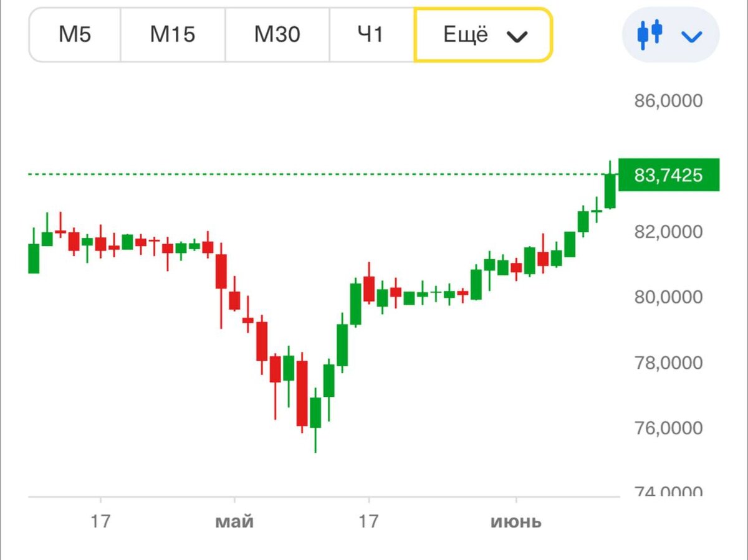This screenshot has width=748, height=560.
Task: Click the 76,0000 price axis label
Action: [668, 428]
